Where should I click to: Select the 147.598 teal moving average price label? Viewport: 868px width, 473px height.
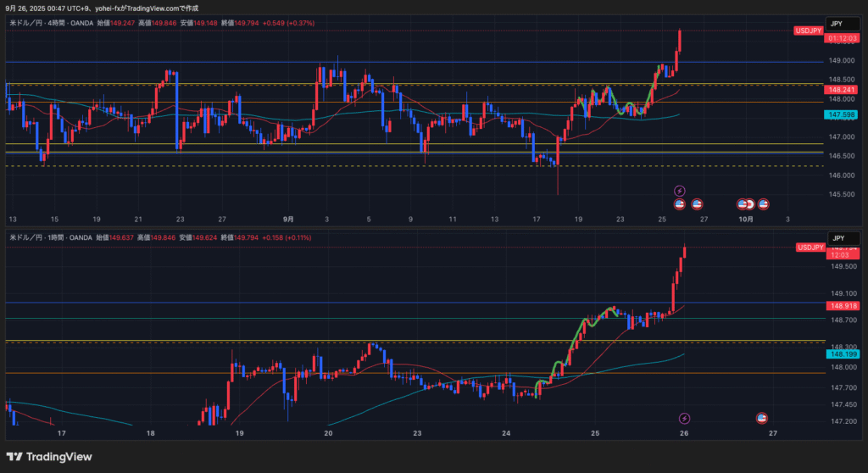point(842,114)
